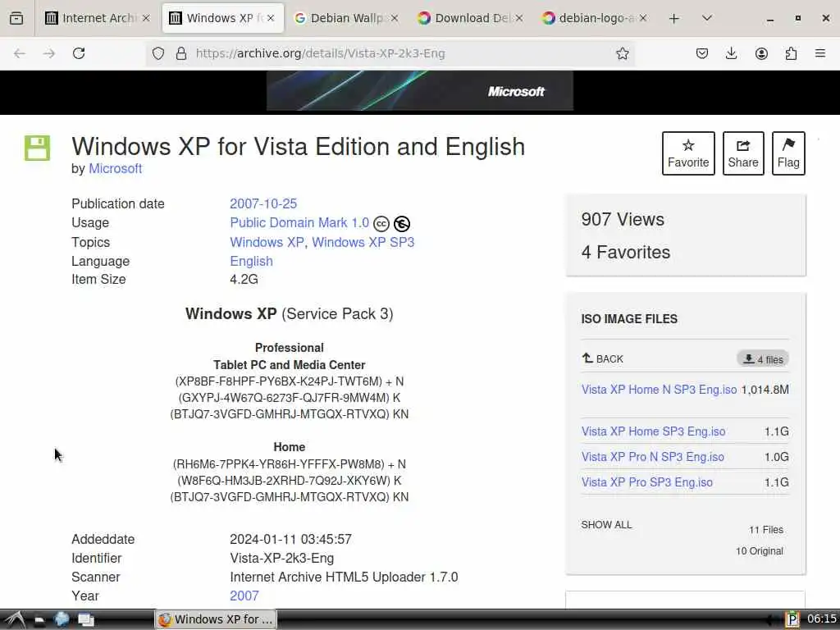This screenshot has width=840, height=630.
Task: Open the Windows XP topic link
Action: tap(267, 242)
